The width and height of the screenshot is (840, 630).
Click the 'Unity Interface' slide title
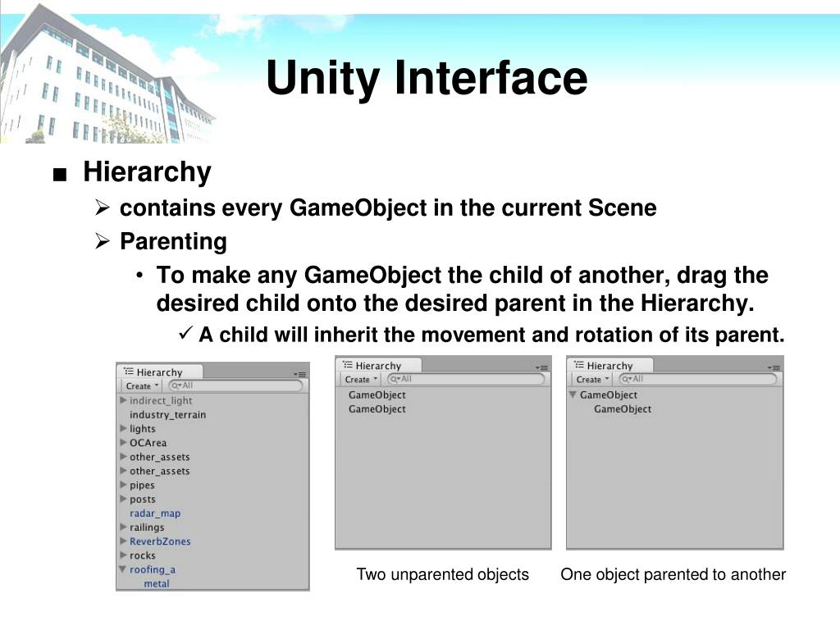pos(427,78)
